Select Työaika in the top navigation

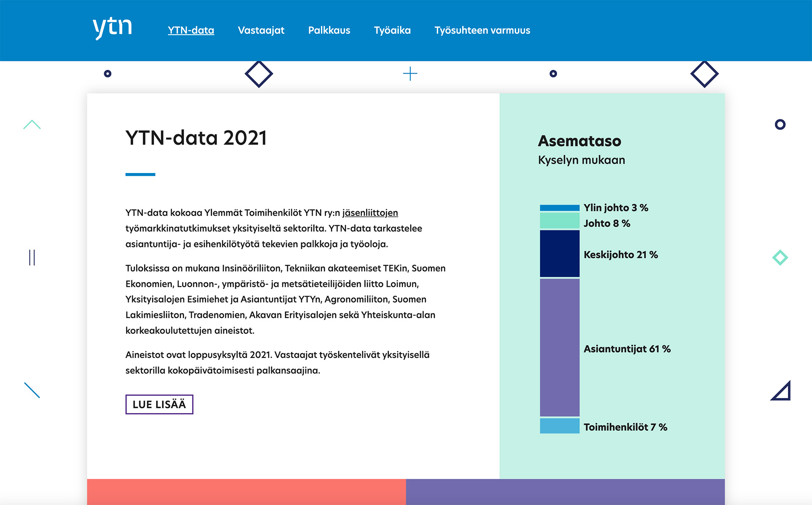pos(392,30)
